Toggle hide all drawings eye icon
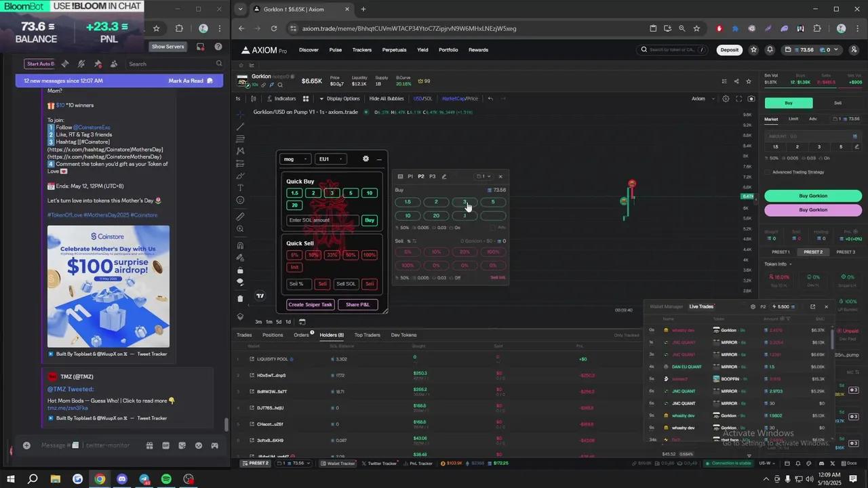 point(240,282)
